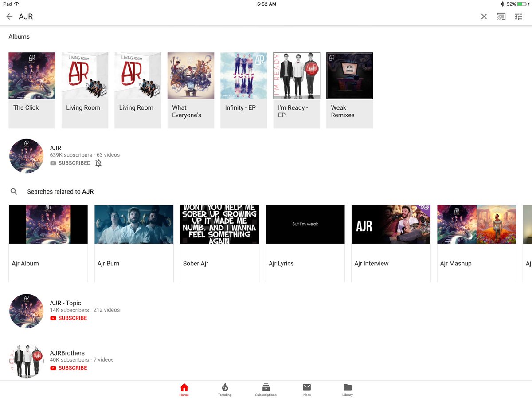Click the Albums section heading
Screen dimensions: 532x399
click(19, 36)
